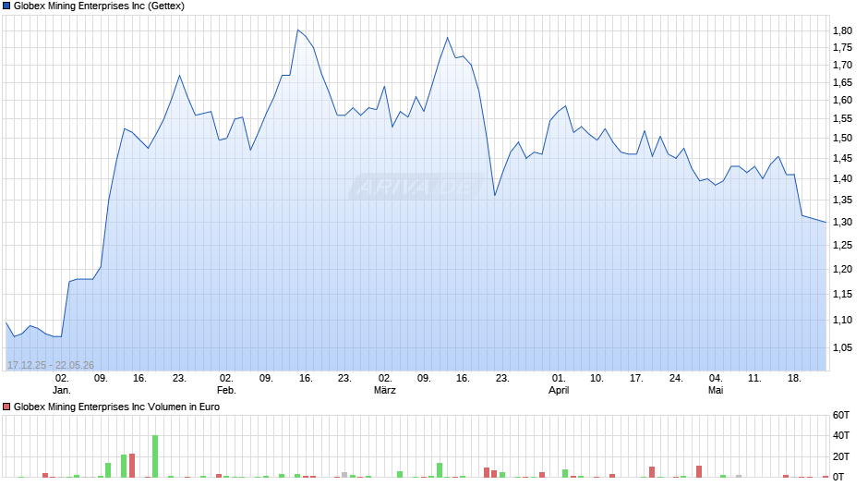The image size is (868, 486).
Task: Click the 1,65 price axis label
Action: coord(842,83)
